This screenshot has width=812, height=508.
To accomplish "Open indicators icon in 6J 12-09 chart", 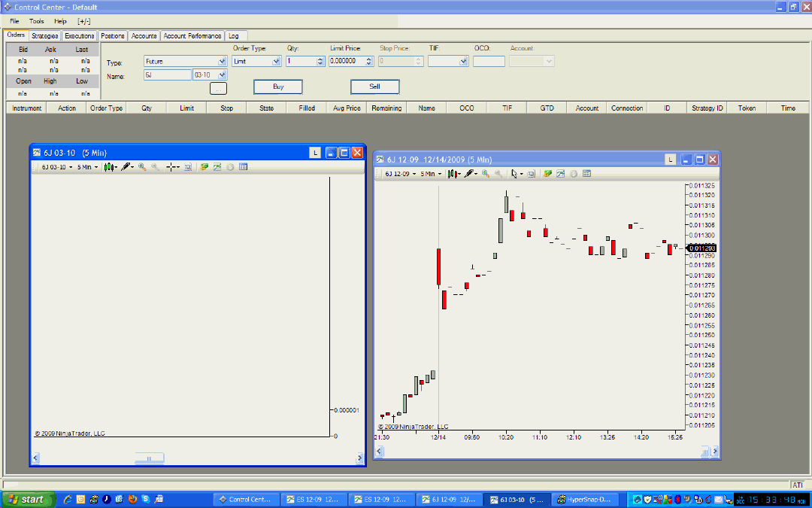I will [x=547, y=174].
